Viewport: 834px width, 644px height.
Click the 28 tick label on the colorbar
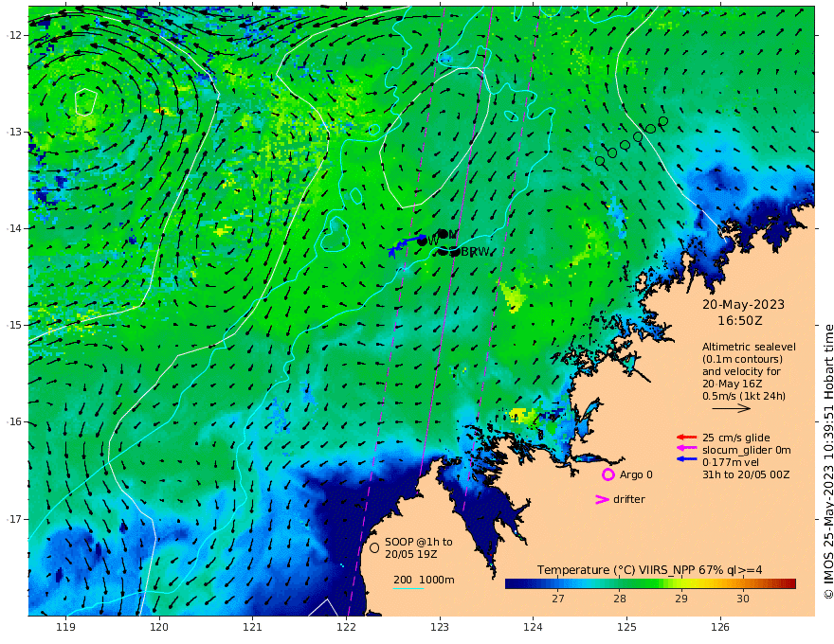coord(619,599)
